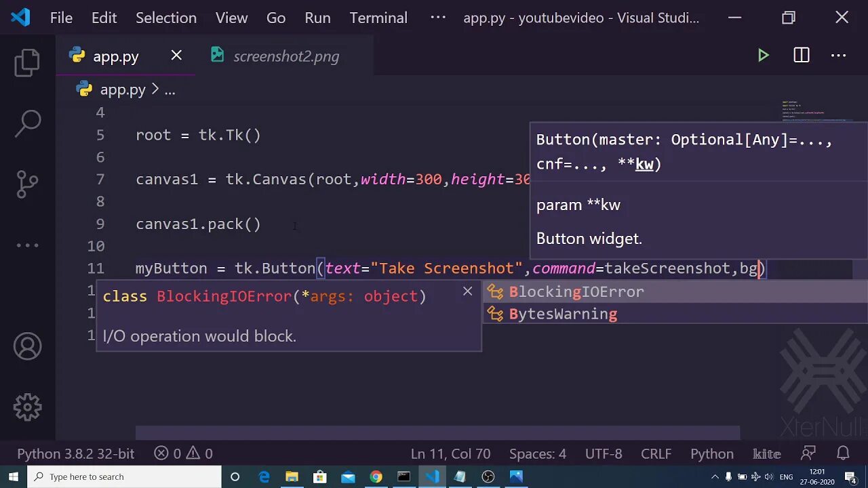Open Cortana circle icon on taskbar

pyautogui.click(x=235, y=476)
